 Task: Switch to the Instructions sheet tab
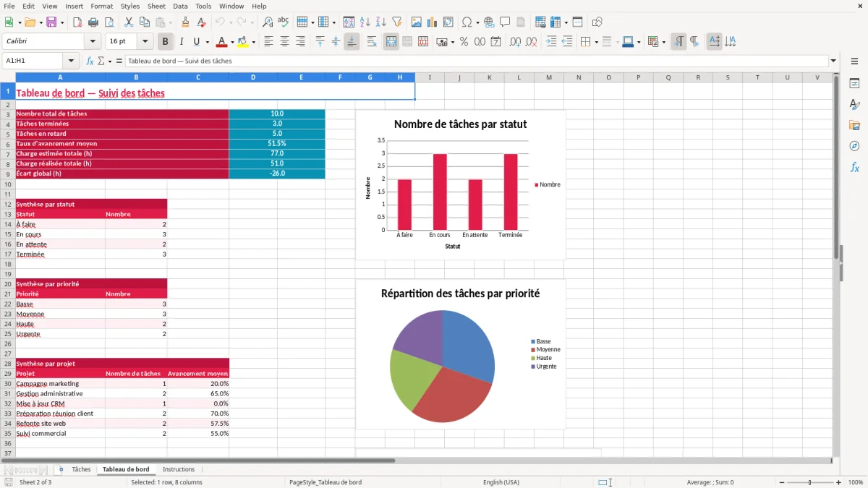(x=179, y=470)
